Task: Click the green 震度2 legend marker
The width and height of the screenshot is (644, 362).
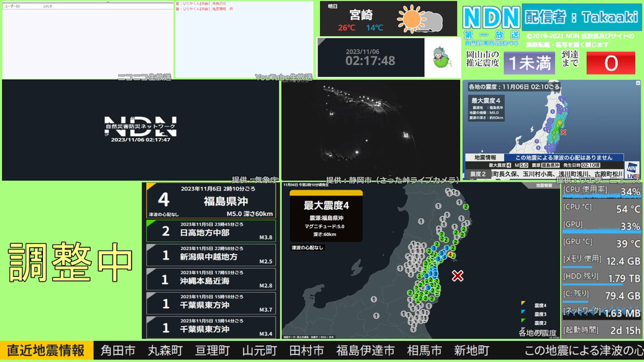Action: pos(523,321)
